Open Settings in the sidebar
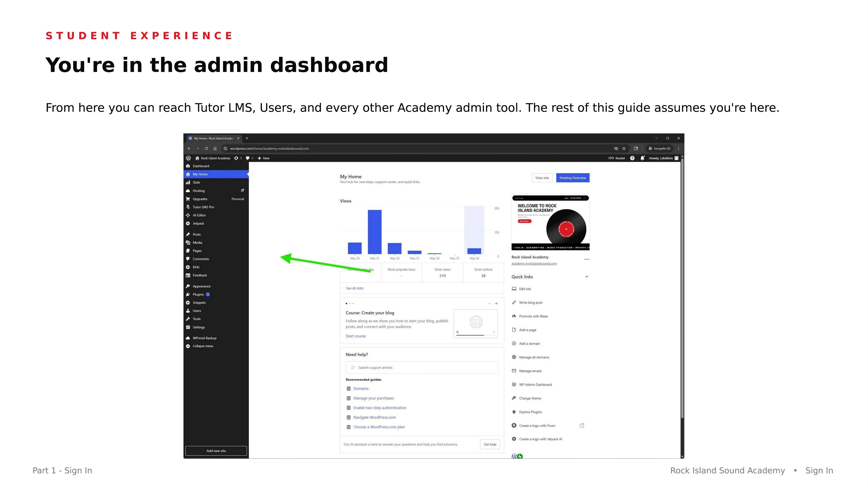The height and width of the screenshot is (488, 868). point(216,327)
